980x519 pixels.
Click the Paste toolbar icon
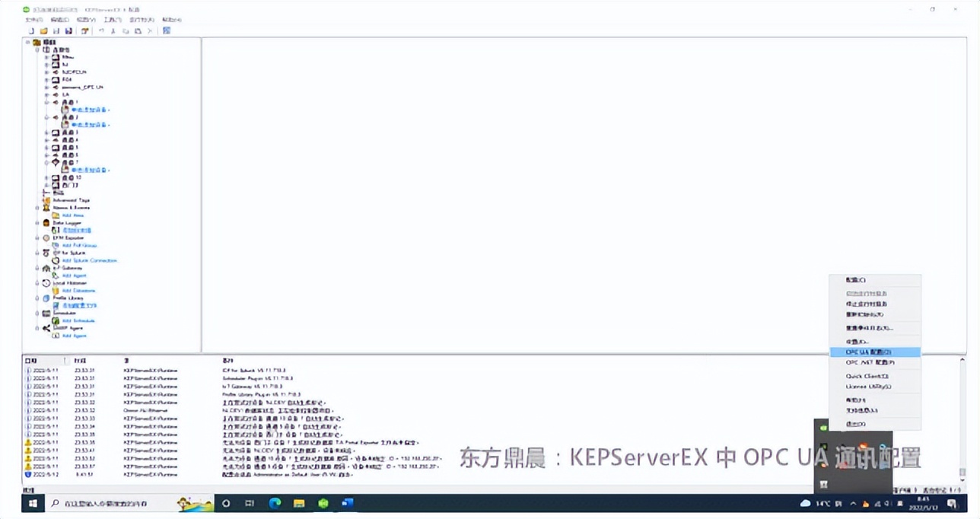tap(138, 31)
